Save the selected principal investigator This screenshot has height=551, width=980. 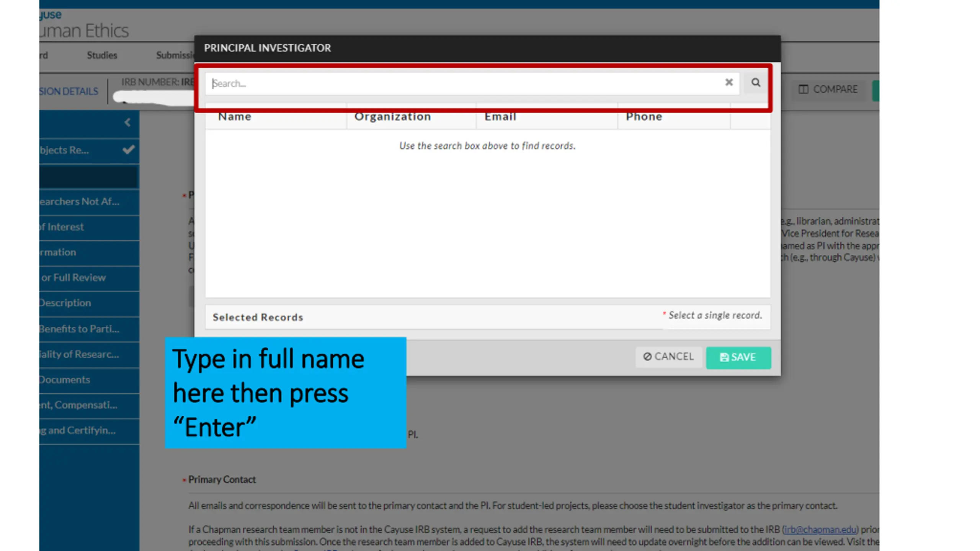point(738,357)
